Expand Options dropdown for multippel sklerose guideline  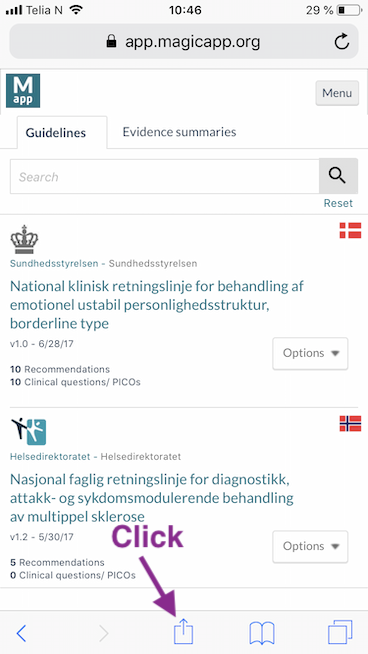tap(310, 546)
